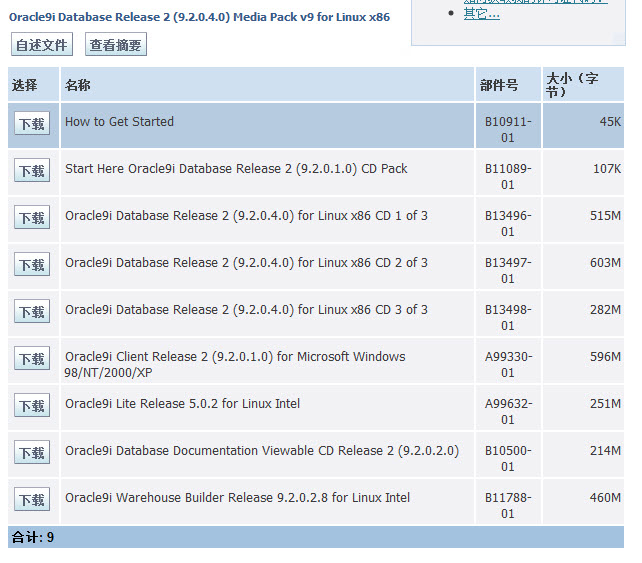Screen dimensions: 642x563
Task: Open the 自述文件 readme button
Action: 42,45
